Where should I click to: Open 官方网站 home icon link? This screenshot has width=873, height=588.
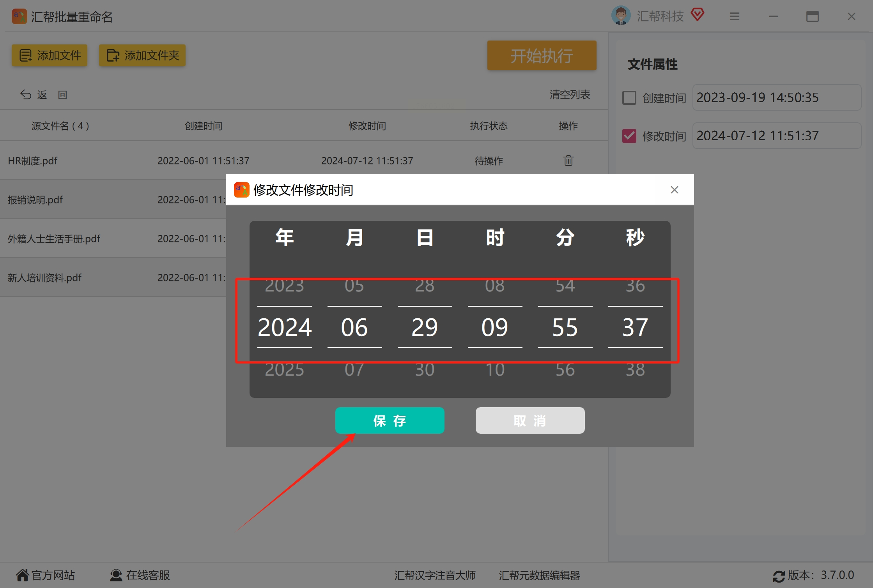(23, 575)
